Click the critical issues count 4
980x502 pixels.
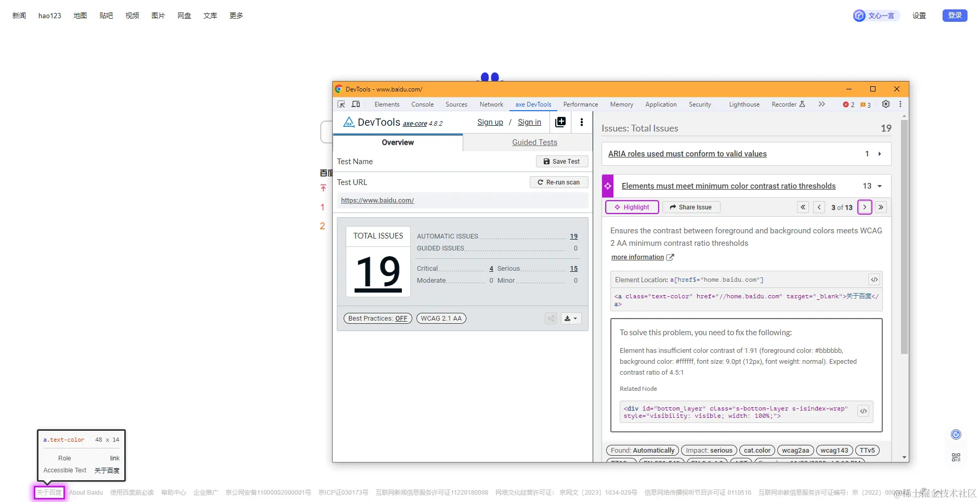[x=491, y=269]
